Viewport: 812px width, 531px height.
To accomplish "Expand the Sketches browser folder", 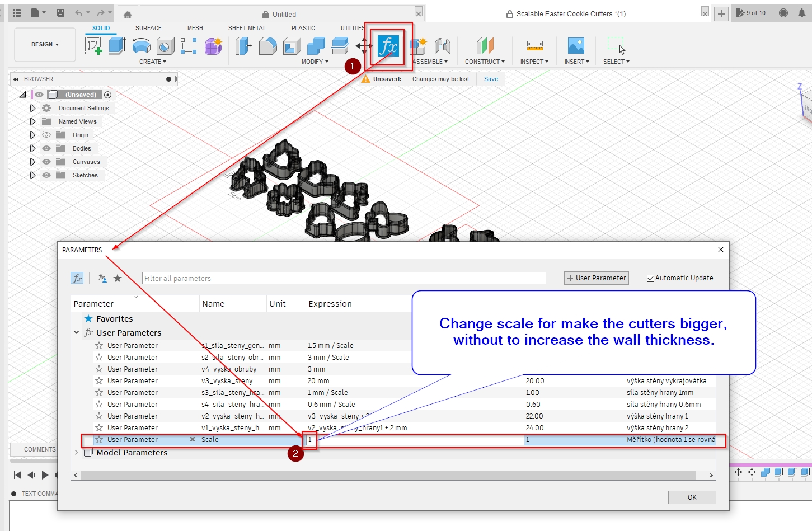I will [32, 175].
